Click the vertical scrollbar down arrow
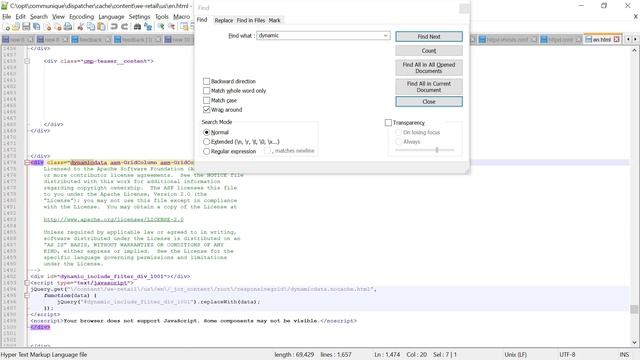Viewport: 640px width, 360px height. click(x=634, y=342)
